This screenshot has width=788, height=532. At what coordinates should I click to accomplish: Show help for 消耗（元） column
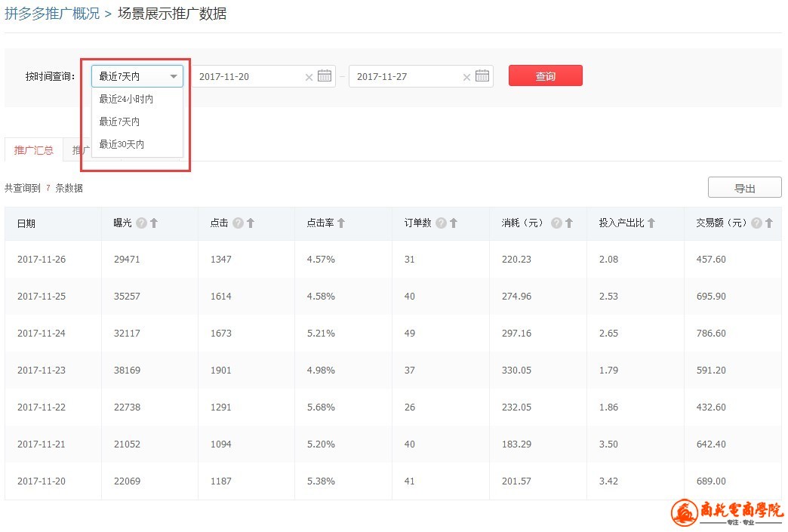557,223
